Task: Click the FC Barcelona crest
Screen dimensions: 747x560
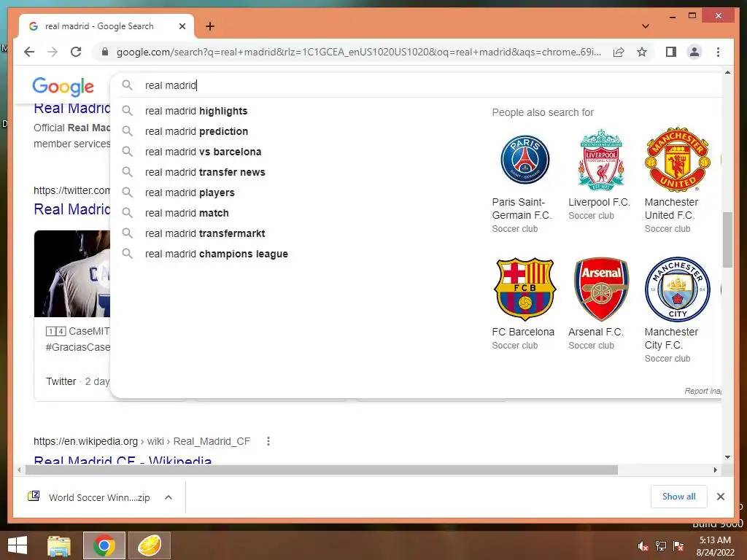Action: point(525,289)
